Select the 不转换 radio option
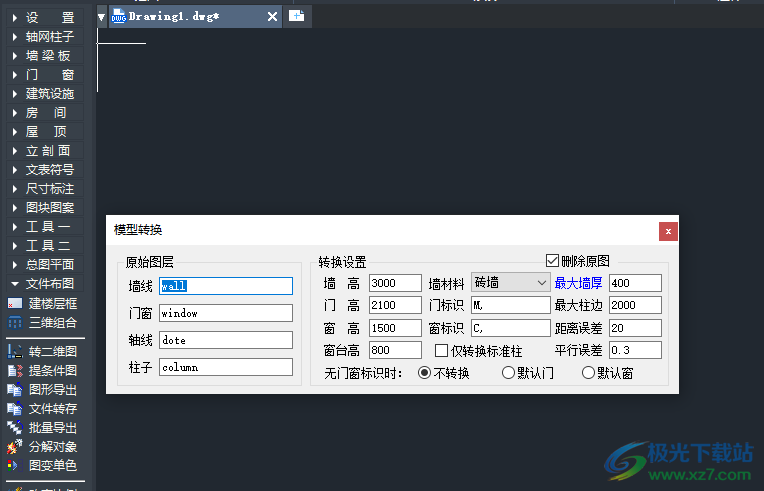The width and height of the screenshot is (764, 491). tap(424, 373)
